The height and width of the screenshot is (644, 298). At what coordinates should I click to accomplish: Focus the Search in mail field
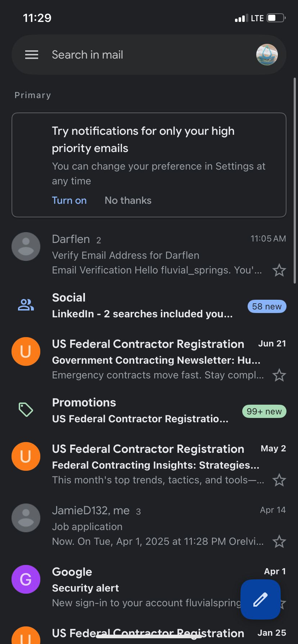[149, 55]
